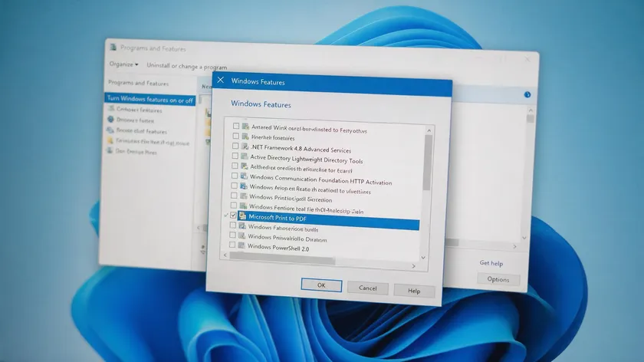Screen dimensions: 644x362
Task: Select the Microsoft Print to PDF row
Action: 329,219
